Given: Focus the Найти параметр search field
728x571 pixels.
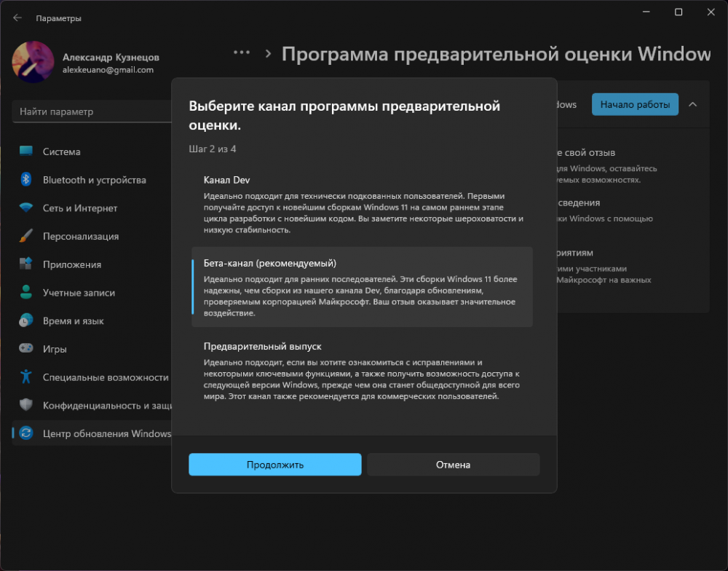Looking at the screenshot, I should click(92, 111).
